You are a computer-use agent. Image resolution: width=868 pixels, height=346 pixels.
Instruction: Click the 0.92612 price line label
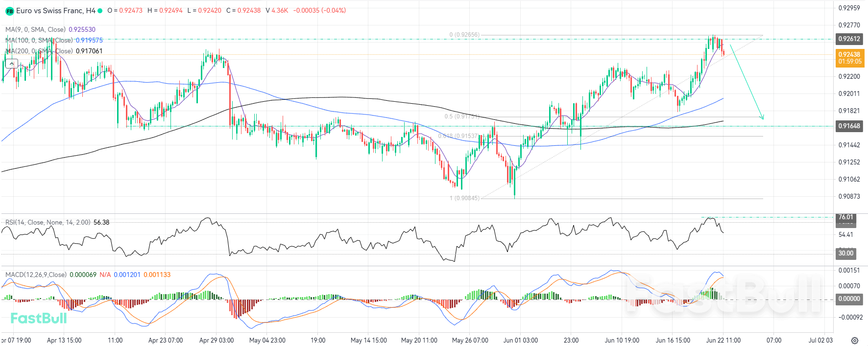[849, 39]
